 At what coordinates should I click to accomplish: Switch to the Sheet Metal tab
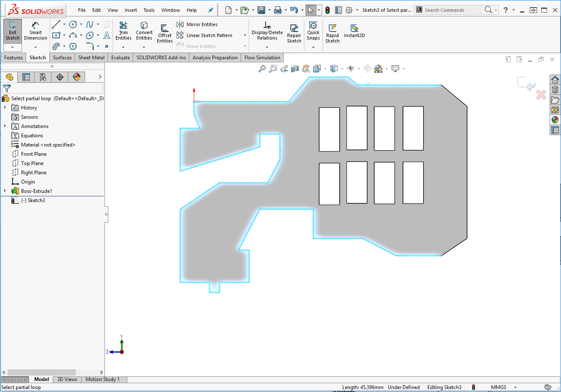tap(91, 57)
